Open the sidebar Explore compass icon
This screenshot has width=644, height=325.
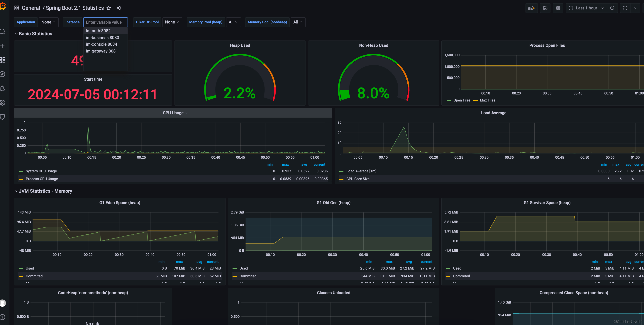pos(3,74)
